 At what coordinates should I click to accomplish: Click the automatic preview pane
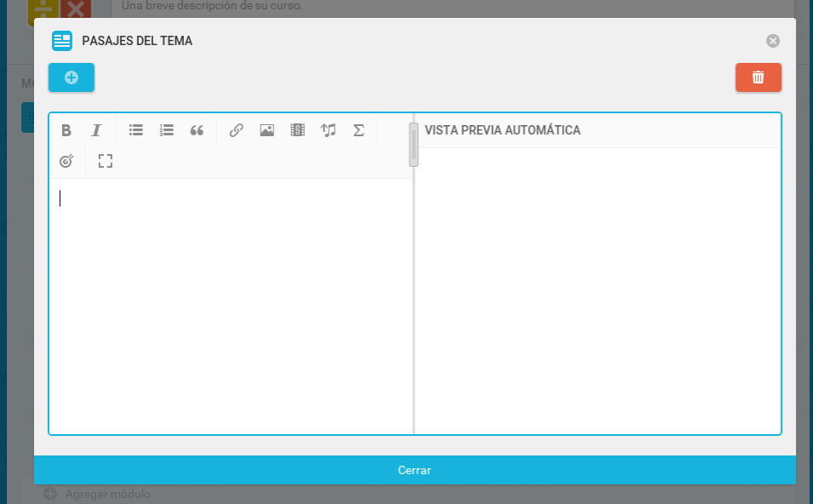click(x=598, y=290)
